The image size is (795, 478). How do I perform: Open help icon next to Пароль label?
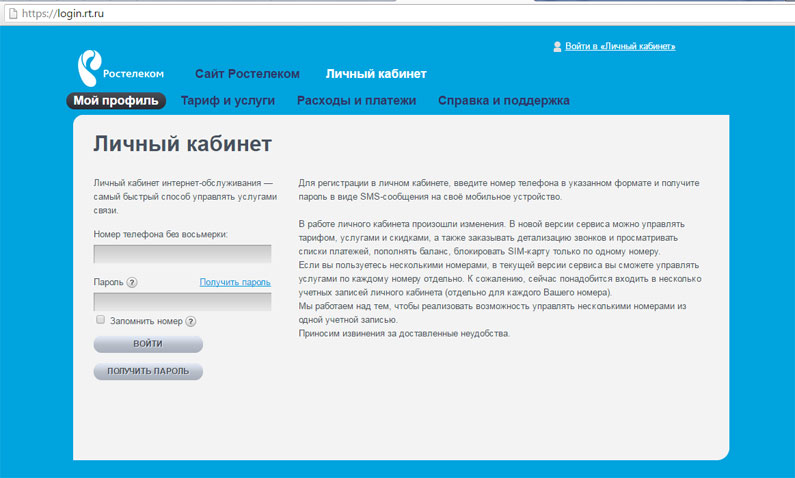click(132, 283)
